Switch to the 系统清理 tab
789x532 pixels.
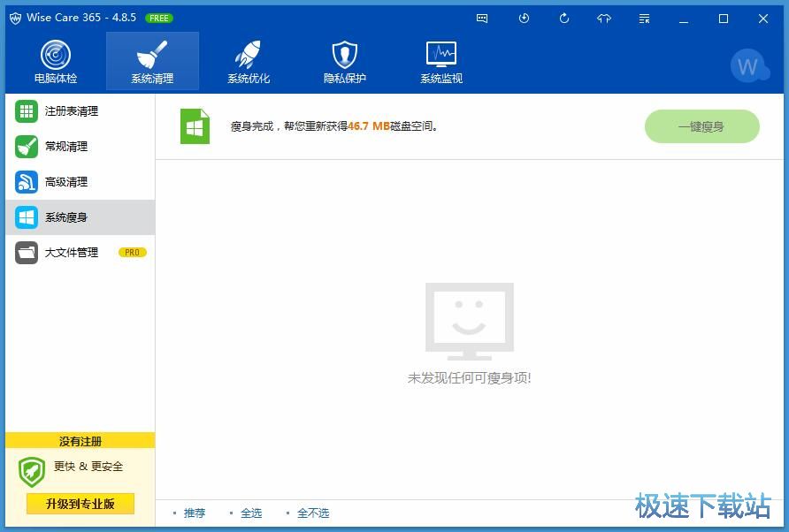152,61
